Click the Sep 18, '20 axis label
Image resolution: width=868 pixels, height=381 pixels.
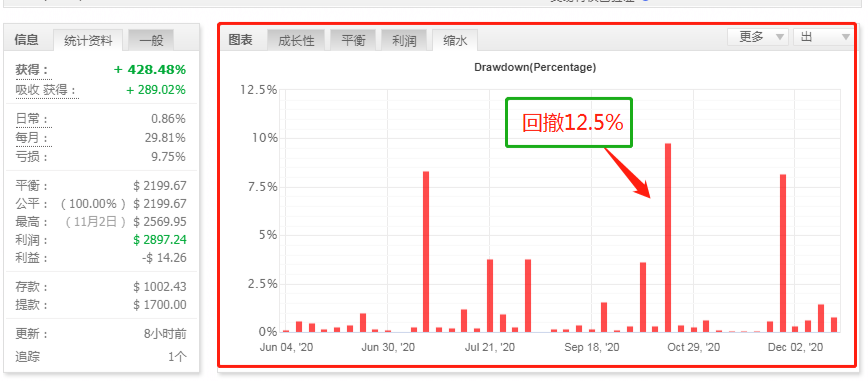(x=592, y=348)
